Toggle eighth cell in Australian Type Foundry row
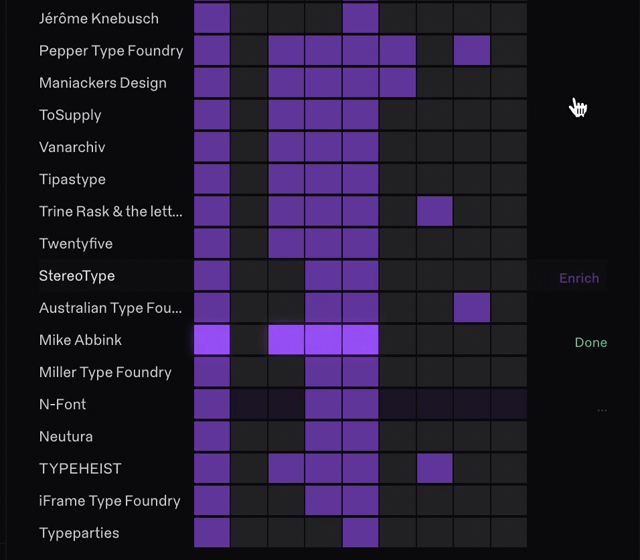 click(x=472, y=307)
